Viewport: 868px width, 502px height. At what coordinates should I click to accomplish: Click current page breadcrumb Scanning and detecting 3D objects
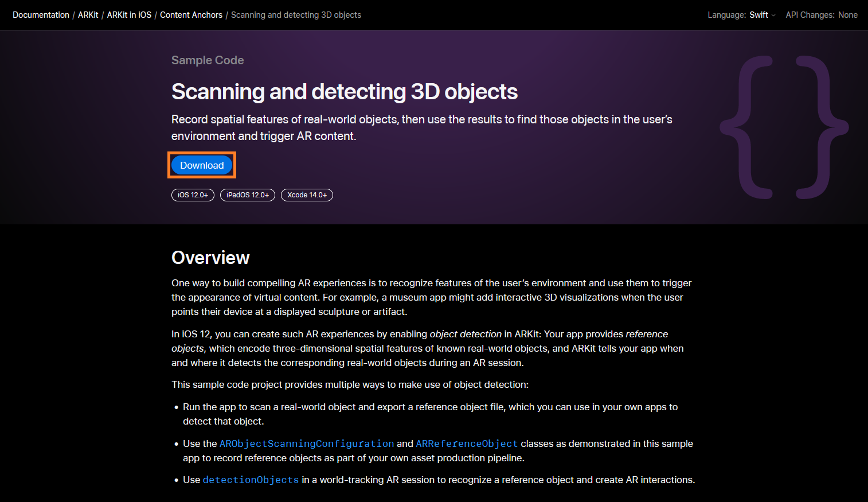tap(296, 15)
